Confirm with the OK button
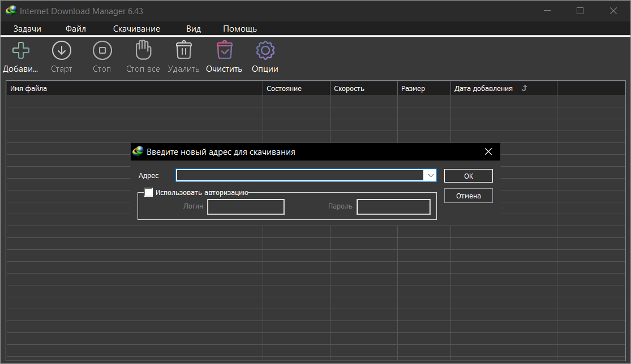 tap(469, 176)
